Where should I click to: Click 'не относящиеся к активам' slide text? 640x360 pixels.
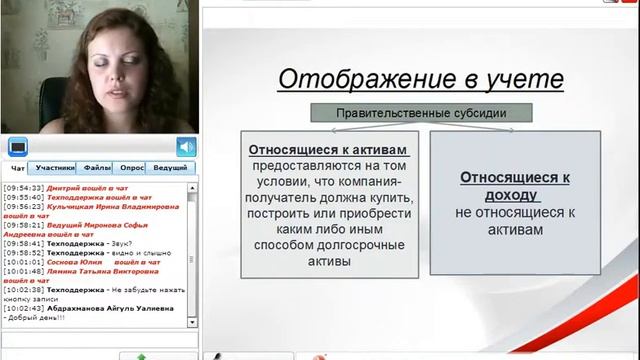click(x=515, y=221)
